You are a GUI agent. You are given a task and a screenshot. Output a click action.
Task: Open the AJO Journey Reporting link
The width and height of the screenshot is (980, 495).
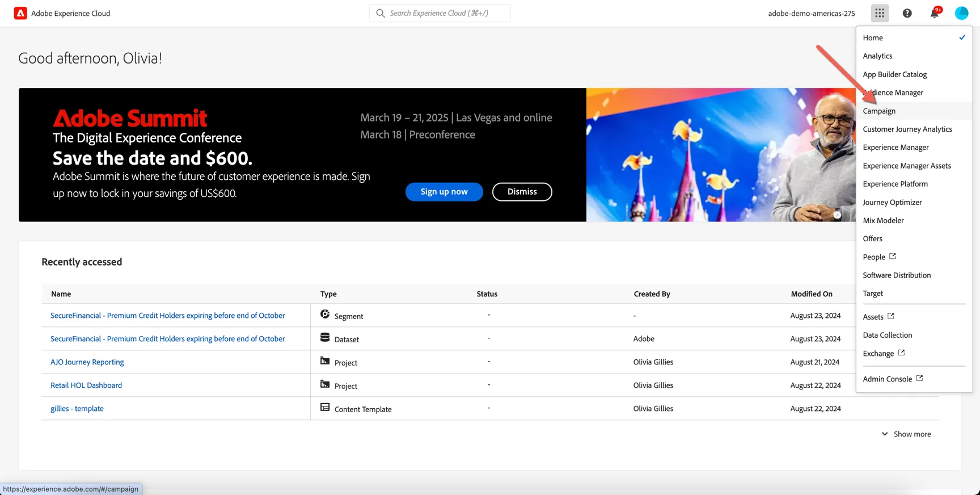[x=87, y=362]
